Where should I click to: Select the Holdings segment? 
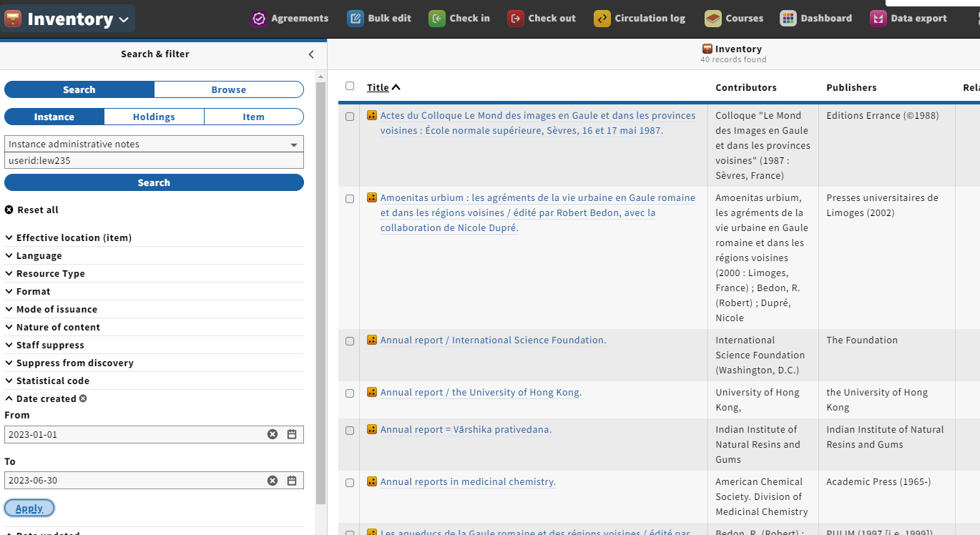(154, 117)
